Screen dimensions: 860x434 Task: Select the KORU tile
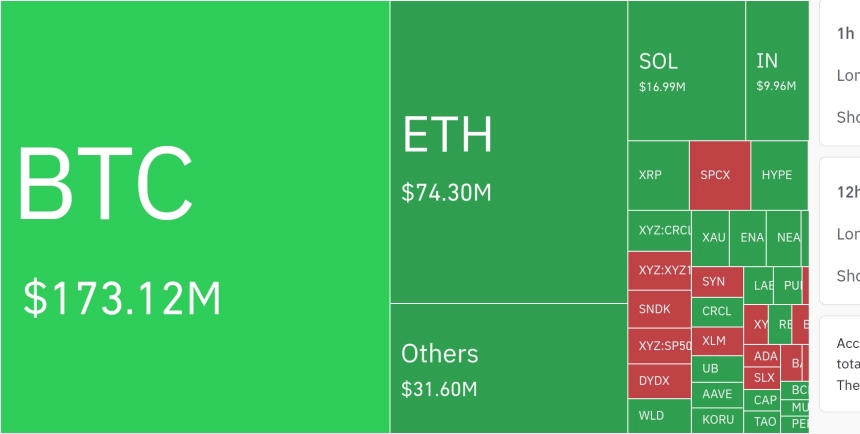pos(717,420)
